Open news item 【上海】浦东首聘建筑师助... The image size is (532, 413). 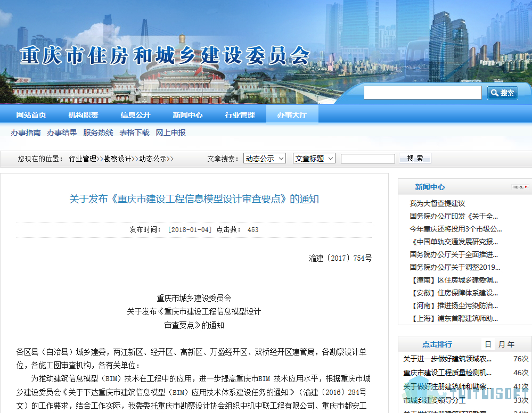[454, 319]
